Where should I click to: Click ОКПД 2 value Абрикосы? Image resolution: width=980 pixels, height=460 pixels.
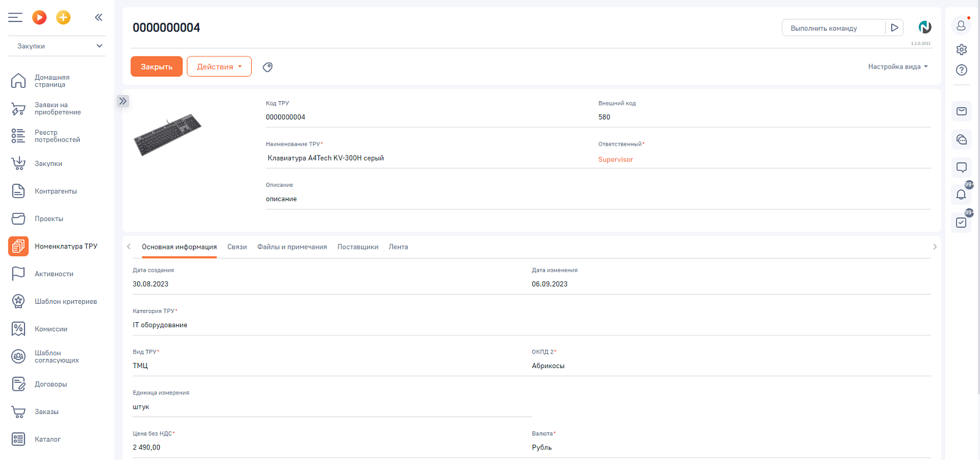point(548,366)
